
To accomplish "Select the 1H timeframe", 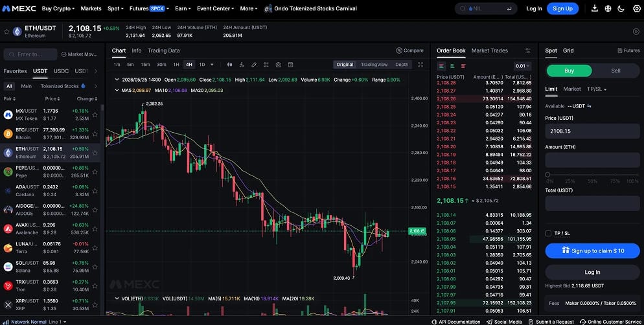I will click(176, 65).
